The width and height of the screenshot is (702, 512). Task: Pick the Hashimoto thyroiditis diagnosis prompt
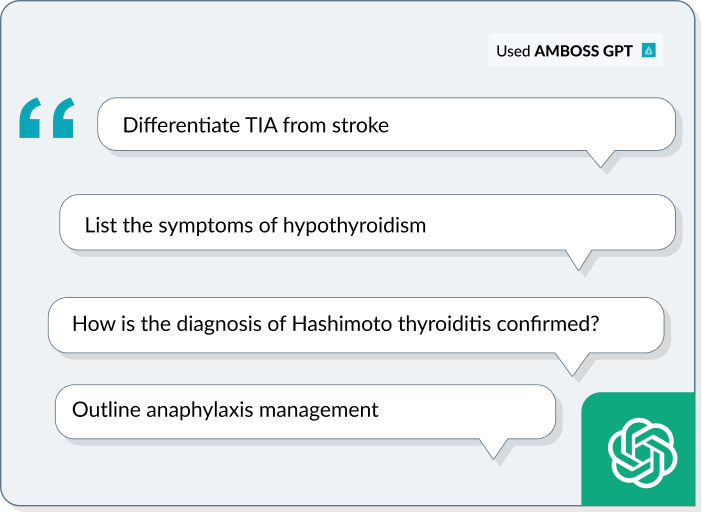tap(356, 325)
